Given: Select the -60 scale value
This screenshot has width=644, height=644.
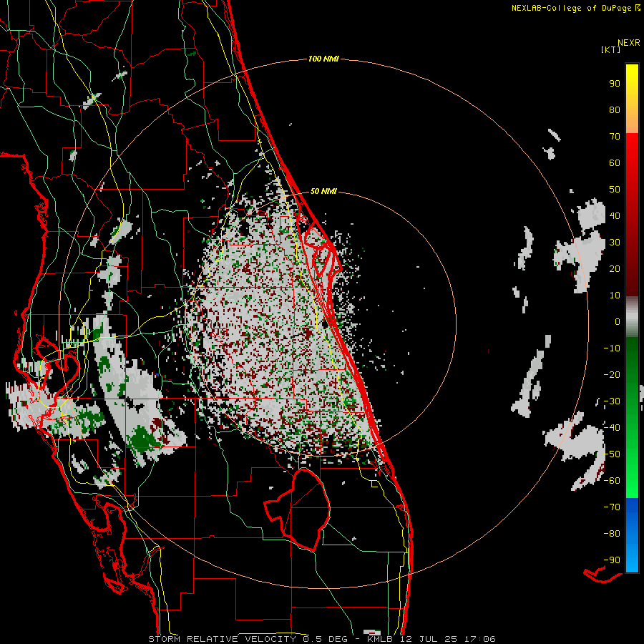Looking at the screenshot, I should tap(612, 481).
